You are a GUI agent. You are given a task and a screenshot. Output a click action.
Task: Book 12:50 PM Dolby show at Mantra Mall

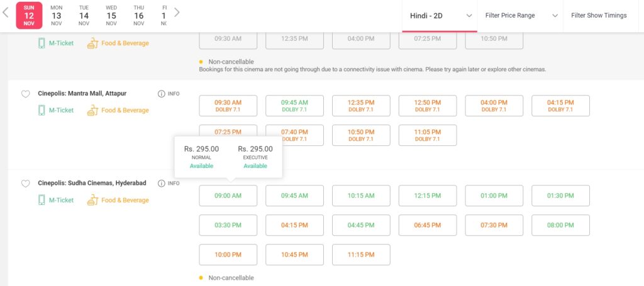coord(428,106)
